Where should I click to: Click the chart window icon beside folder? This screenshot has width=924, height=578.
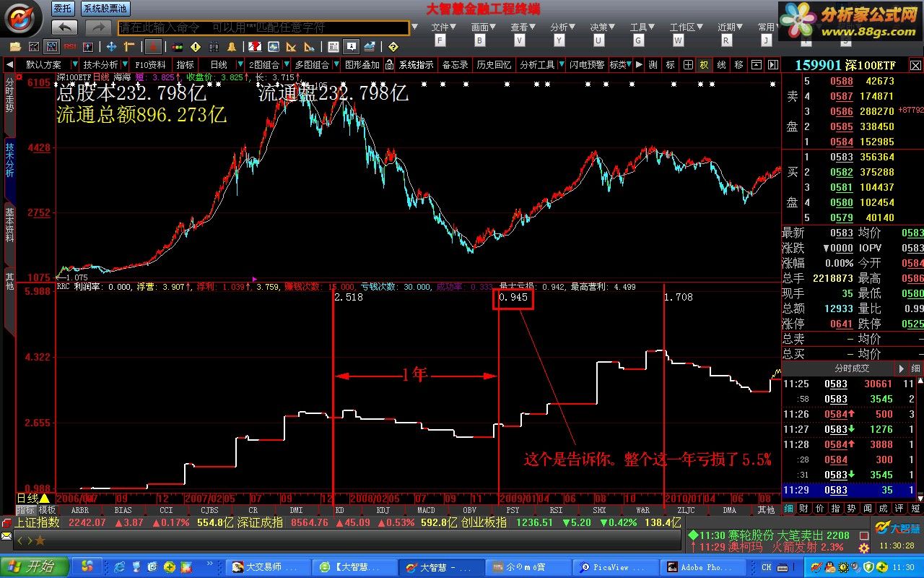click(33, 47)
